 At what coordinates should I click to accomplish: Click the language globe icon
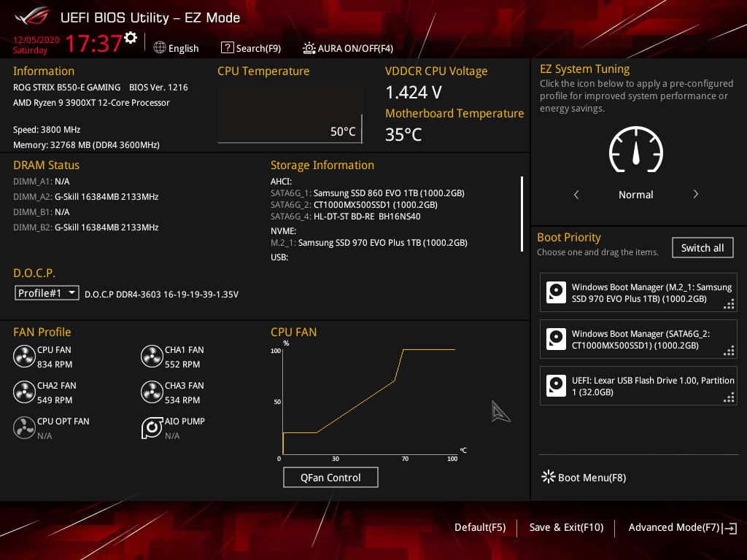(160, 47)
